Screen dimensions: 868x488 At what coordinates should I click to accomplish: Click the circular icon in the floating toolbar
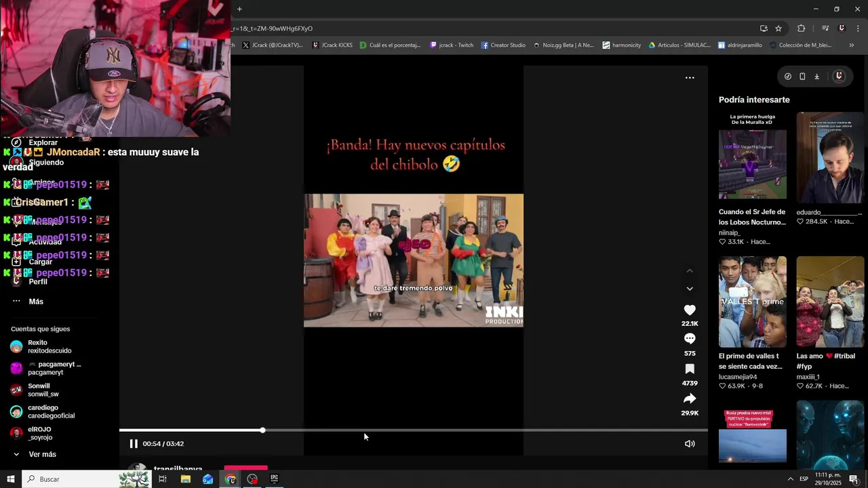click(787, 77)
